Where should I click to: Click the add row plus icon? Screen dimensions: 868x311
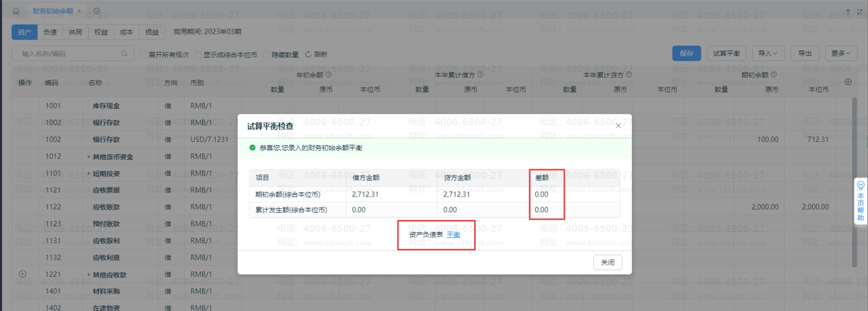[22, 274]
